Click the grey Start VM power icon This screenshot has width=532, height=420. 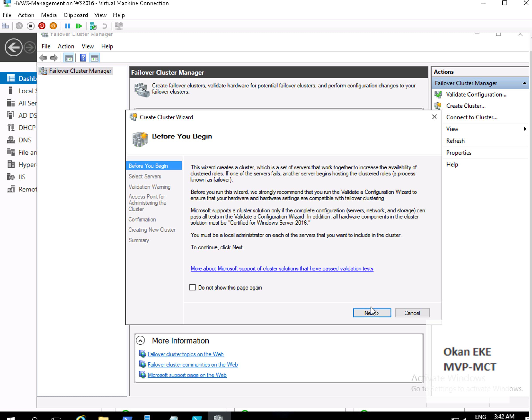[19, 26]
